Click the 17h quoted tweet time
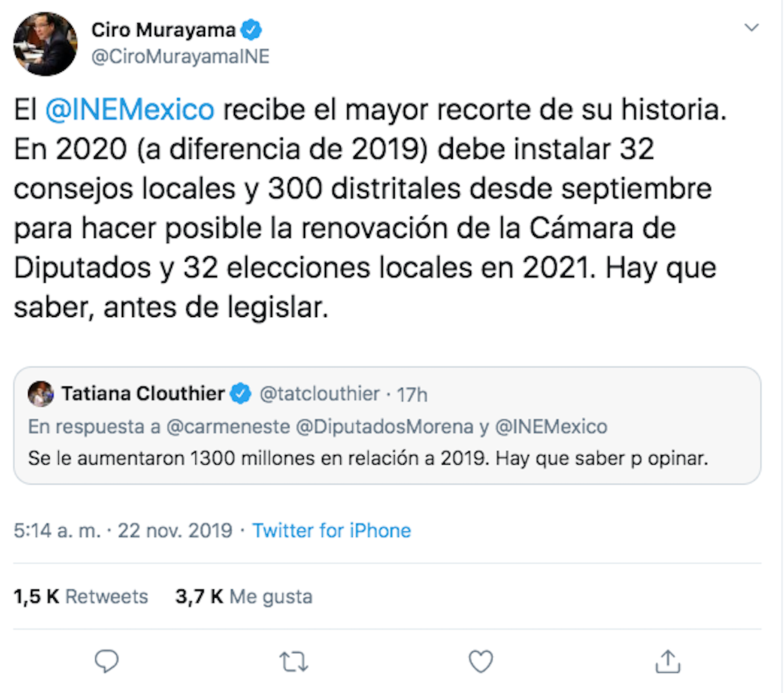This screenshot has height=693, width=784. 412,394
